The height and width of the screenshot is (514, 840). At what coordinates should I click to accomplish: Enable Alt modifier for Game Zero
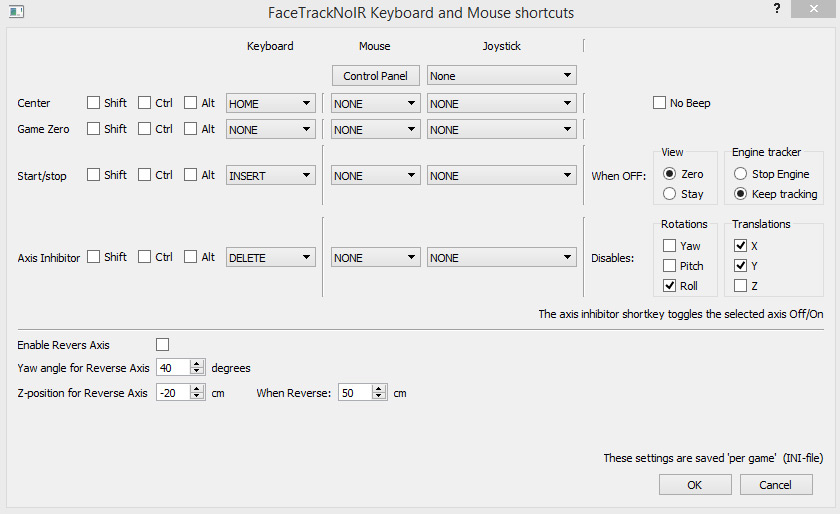[x=190, y=129]
